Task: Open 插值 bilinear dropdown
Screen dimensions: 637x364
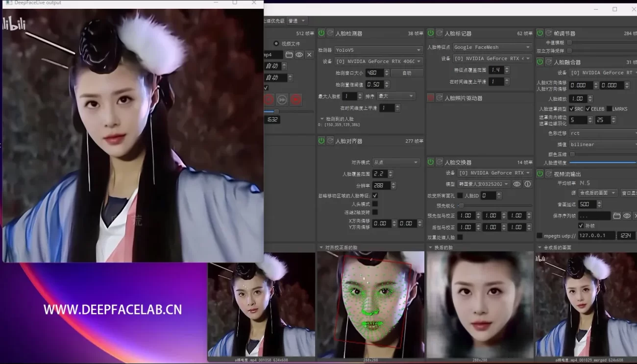Action: point(603,145)
